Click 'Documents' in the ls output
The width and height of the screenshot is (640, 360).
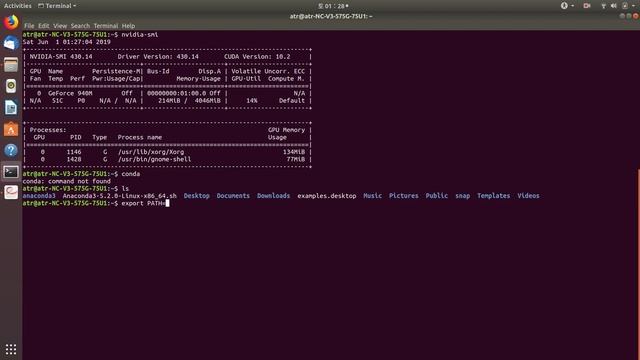pyautogui.click(x=233, y=196)
